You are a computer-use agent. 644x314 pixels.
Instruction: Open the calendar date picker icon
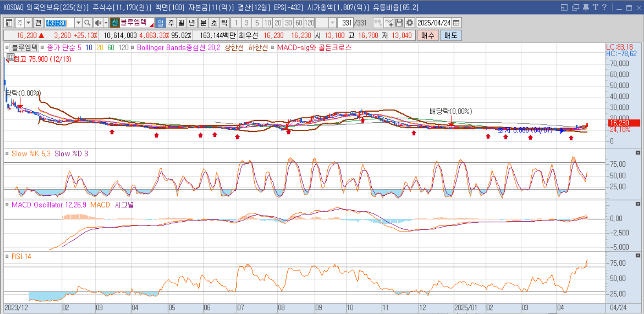click(457, 23)
